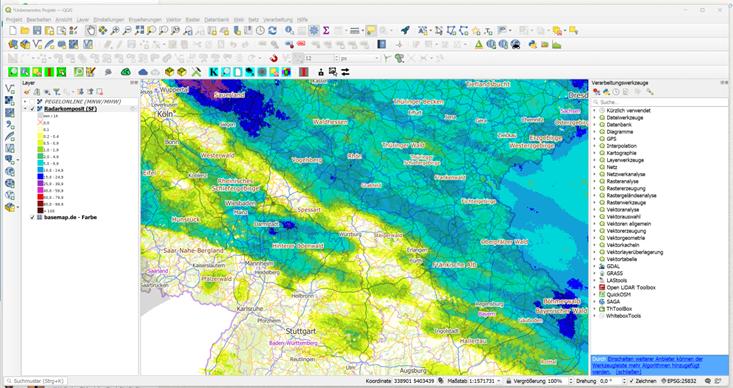
Task: Click the green cloud plugin icon
Action: click(x=126, y=72)
